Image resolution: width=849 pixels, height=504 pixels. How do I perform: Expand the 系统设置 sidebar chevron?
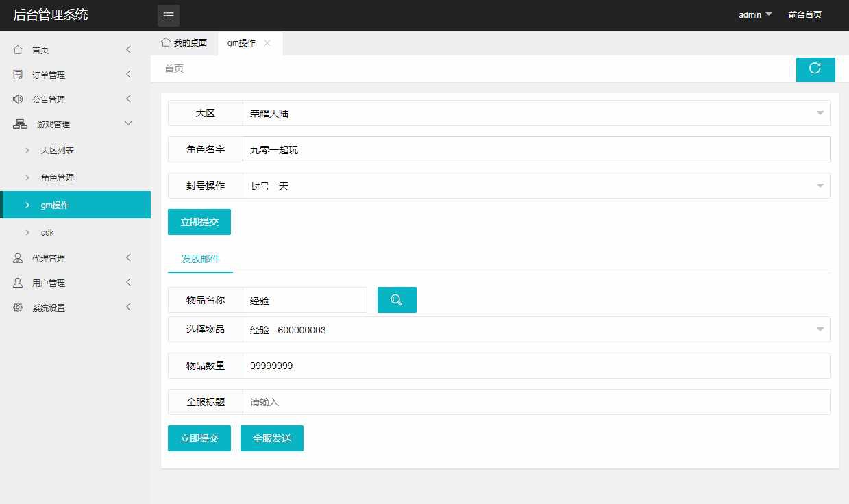tap(129, 307)
